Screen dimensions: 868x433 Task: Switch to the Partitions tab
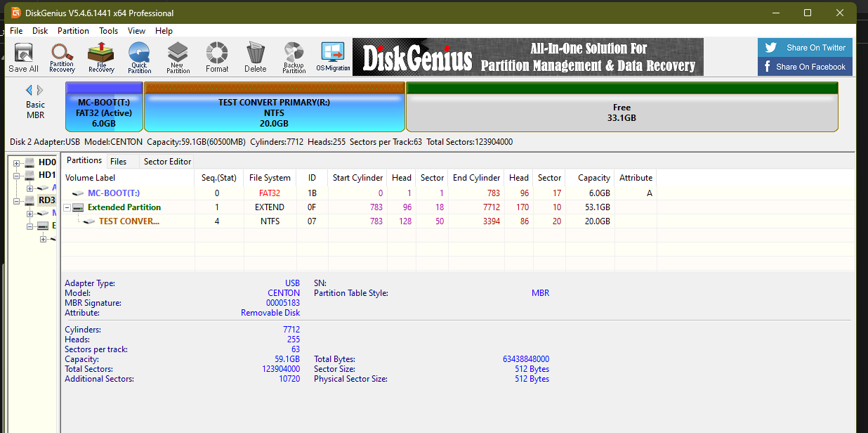point(84,160)
